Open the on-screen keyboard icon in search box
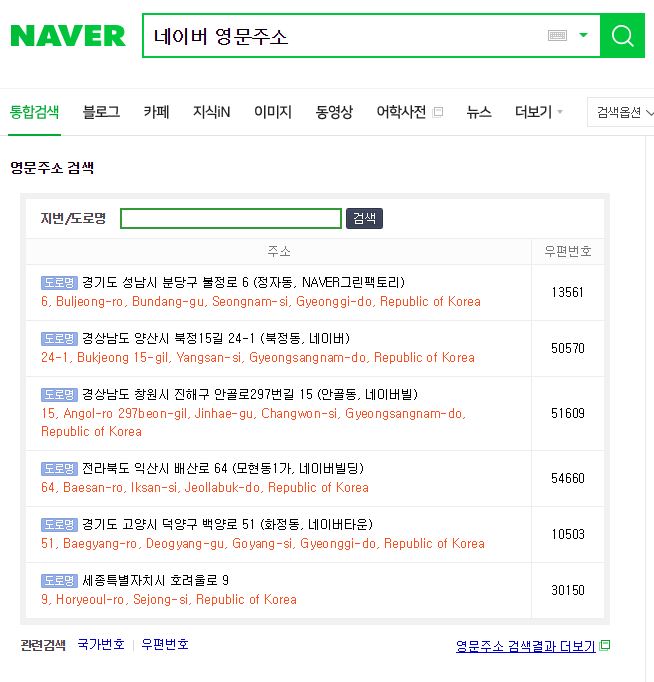The height and width of the screenshot is (682, 654). [x=557, y=35]
